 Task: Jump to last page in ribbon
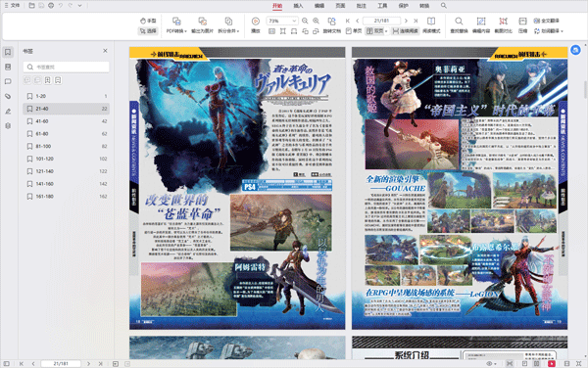click(416, 21)
